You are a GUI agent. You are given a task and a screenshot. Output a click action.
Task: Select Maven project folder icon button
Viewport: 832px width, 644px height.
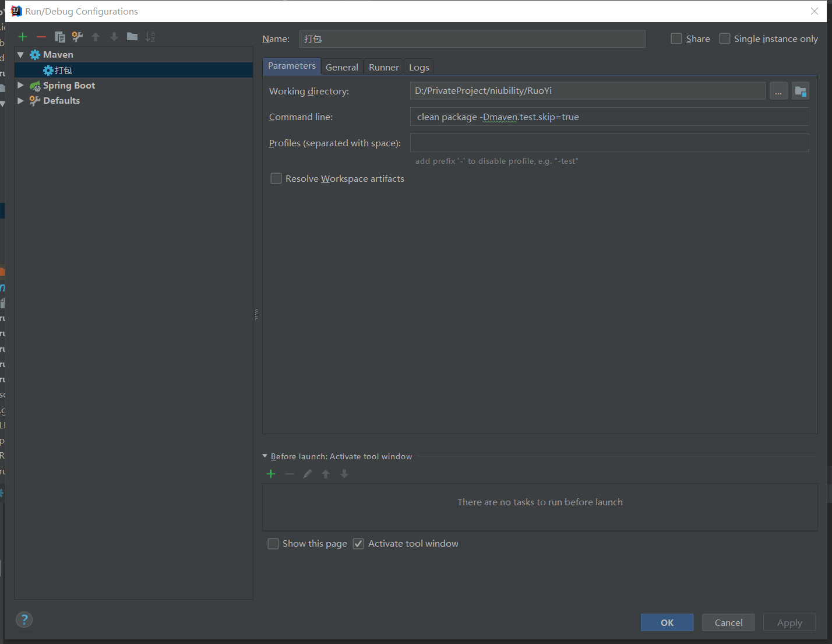[801, 91]
